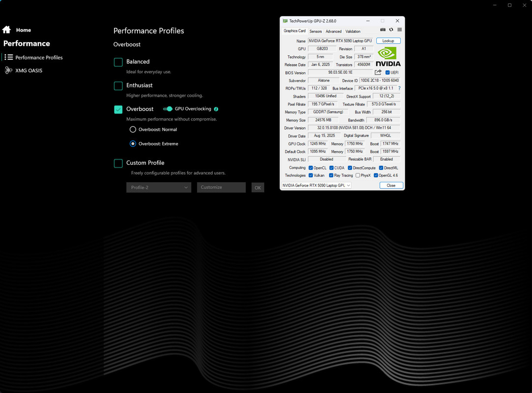Minimize the GPU-Z window
Image resolution: width=532 pixels, height=393 pixels.
(368, 21)
